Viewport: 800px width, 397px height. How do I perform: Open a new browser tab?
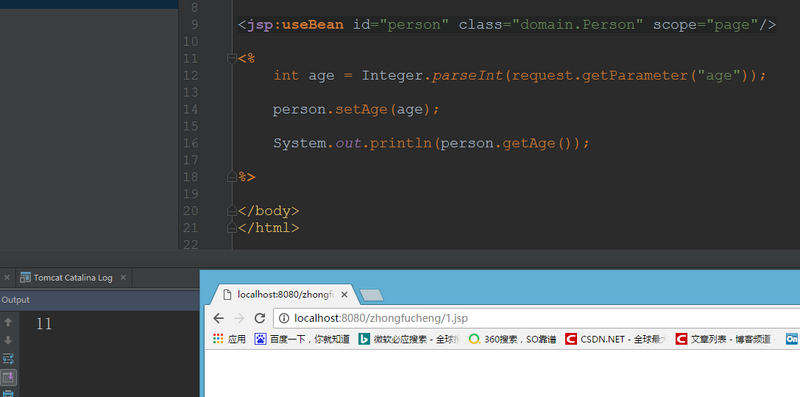(371, 295)
